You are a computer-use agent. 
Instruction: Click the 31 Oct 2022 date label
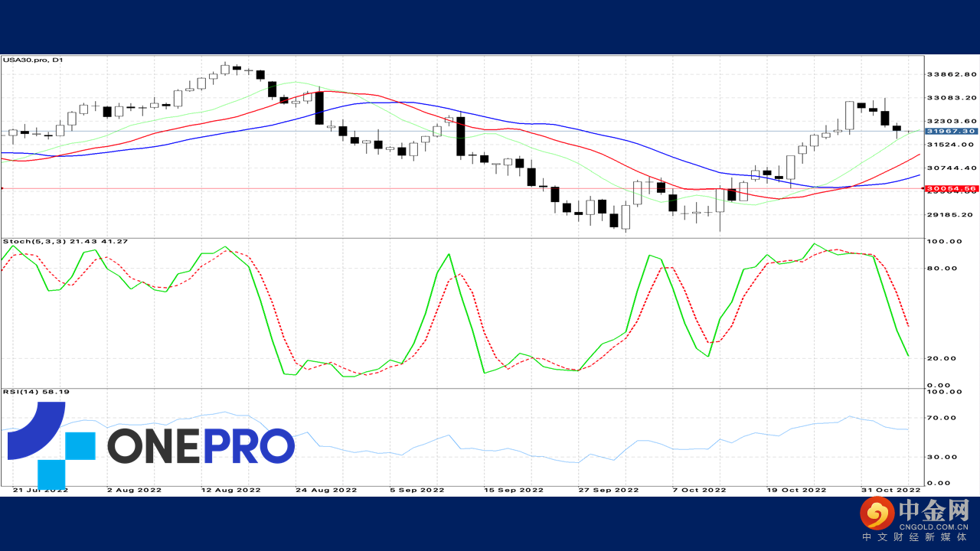(x=892, y=490)
